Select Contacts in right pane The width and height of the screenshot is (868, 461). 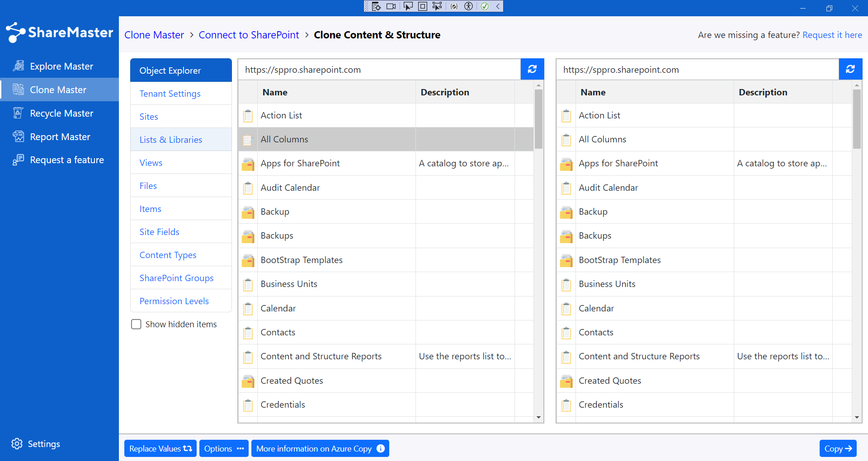click(x=704, y=332)
